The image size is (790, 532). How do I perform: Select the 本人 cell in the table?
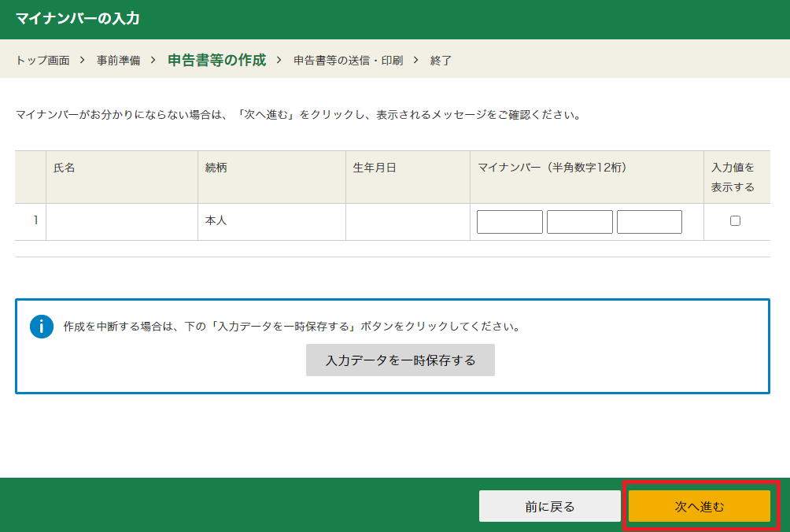pos(216,221)
